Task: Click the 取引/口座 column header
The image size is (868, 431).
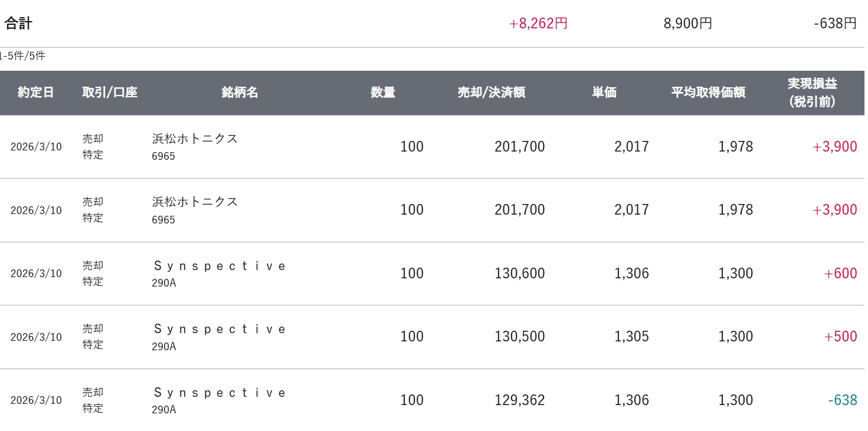Action: 110,93
